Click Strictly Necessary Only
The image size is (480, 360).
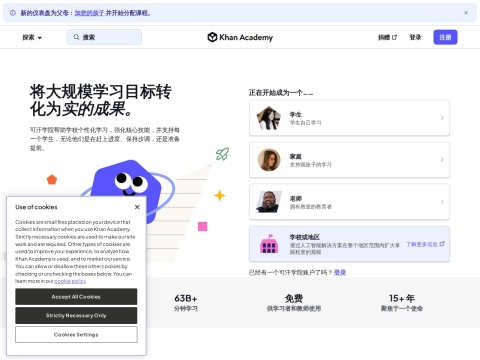[76, 315]
